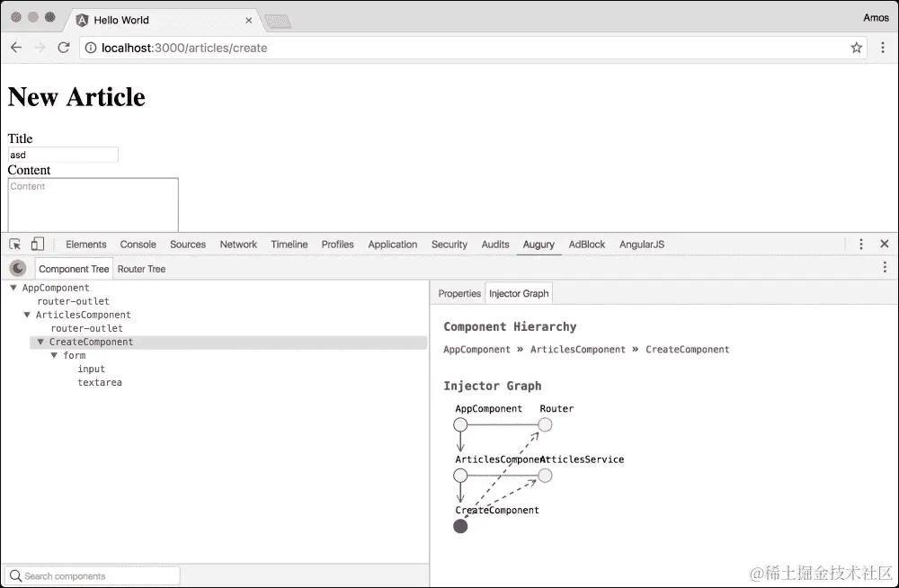Click ArticlesComponent in the Component Hierarchy breadcrumb
Image resolution: width=899 pixels, height=588 pixels.
[578, 350]
